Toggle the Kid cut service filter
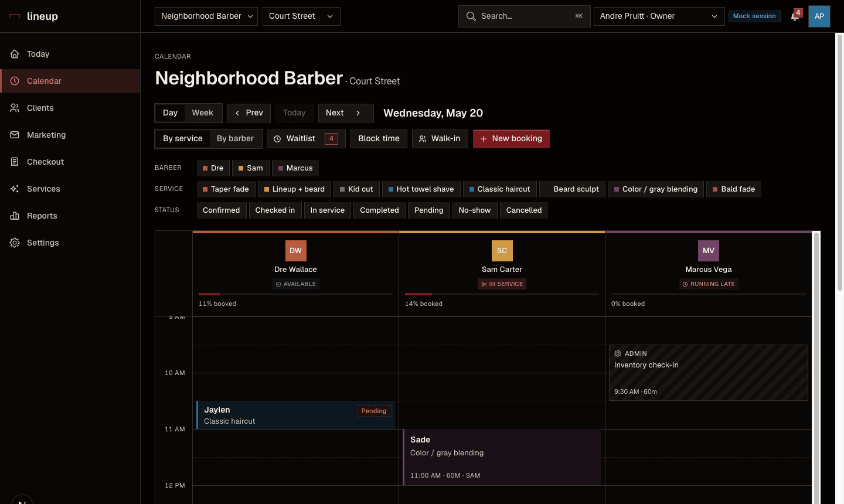This screenshot has height=504, width=844. 356,189
